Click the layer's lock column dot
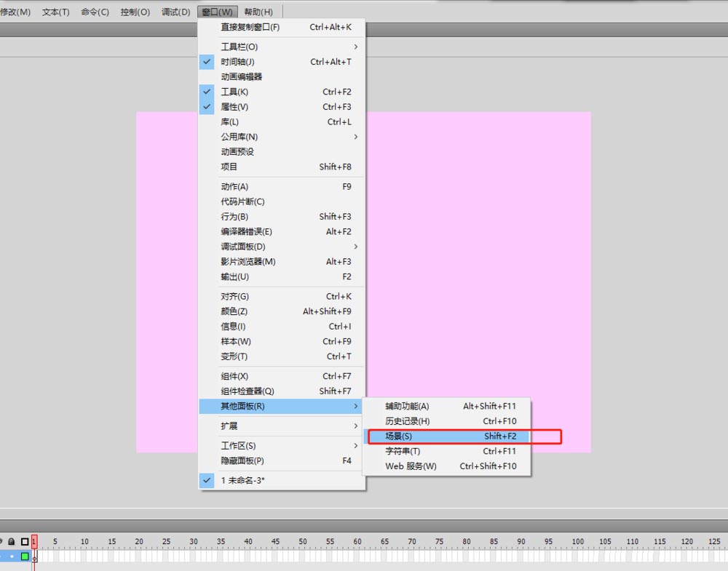 coord(12,556)
